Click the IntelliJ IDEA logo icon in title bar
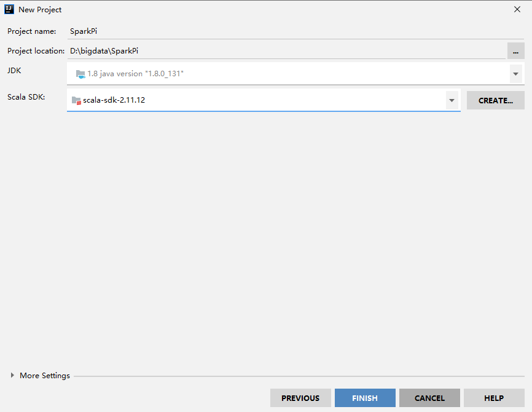 pyautogui.click(x=9, y=9)
